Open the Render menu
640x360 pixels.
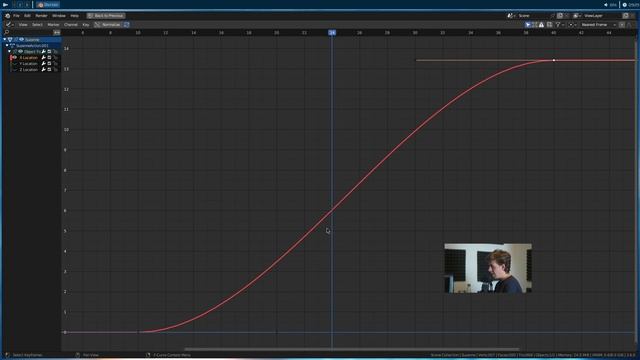41,16
